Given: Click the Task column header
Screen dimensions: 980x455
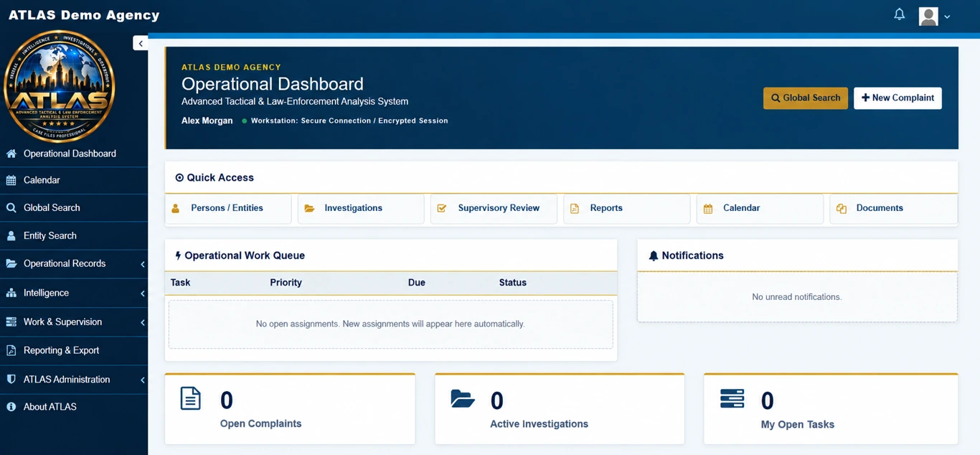Looking at the screenshot, I should pyautogui.click(x=180, y=283).
